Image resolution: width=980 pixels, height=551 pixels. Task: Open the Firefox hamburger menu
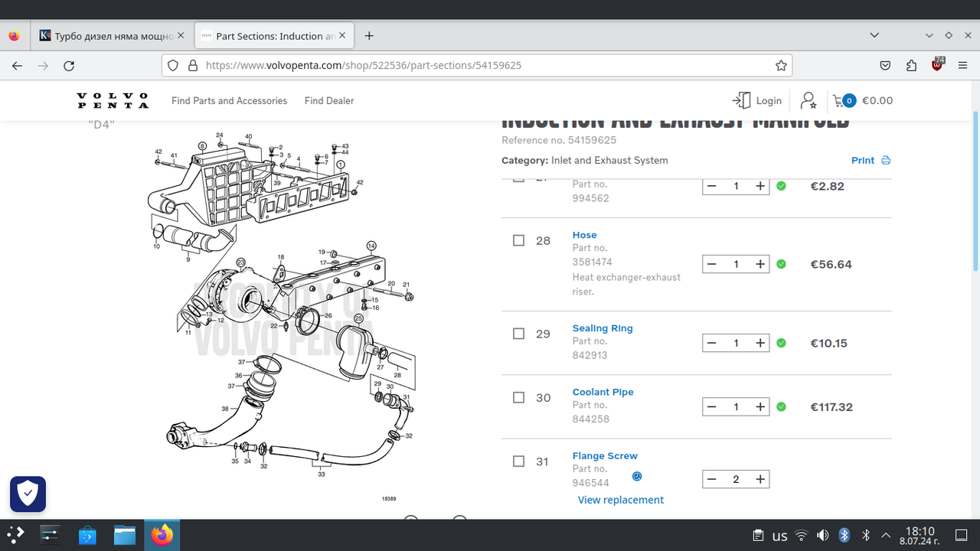click(963, 66)
